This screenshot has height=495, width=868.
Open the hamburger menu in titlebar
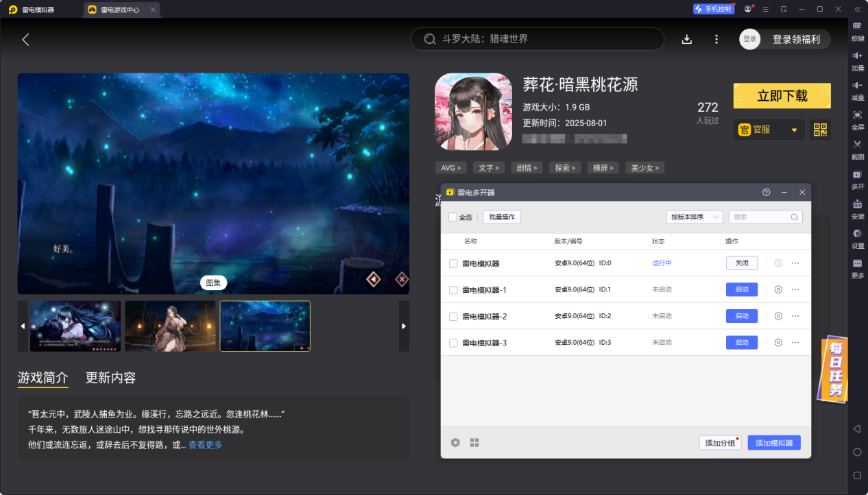click(x=765, y=9)
